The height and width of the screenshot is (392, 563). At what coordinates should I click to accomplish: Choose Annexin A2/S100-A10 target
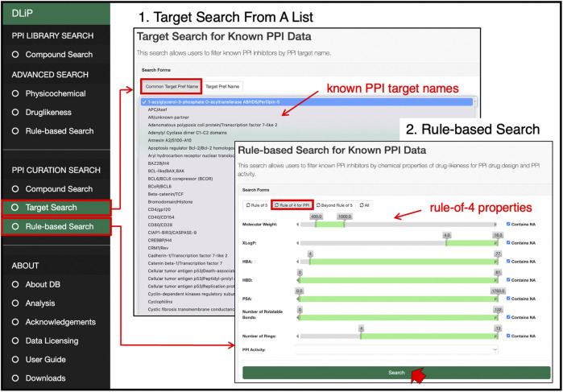[x=168, y=140]
